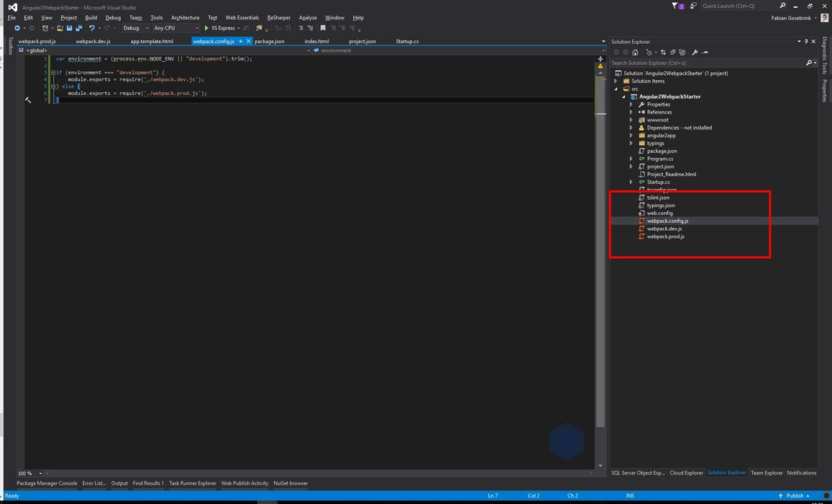
Task: Collapse the if block on line 3
Action: pos(53,73)
